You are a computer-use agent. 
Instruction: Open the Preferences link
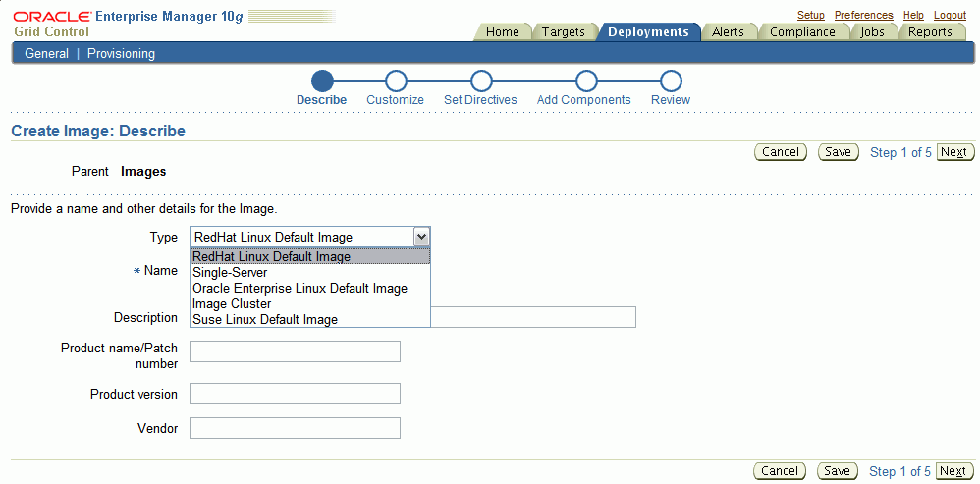coord(864,15)
